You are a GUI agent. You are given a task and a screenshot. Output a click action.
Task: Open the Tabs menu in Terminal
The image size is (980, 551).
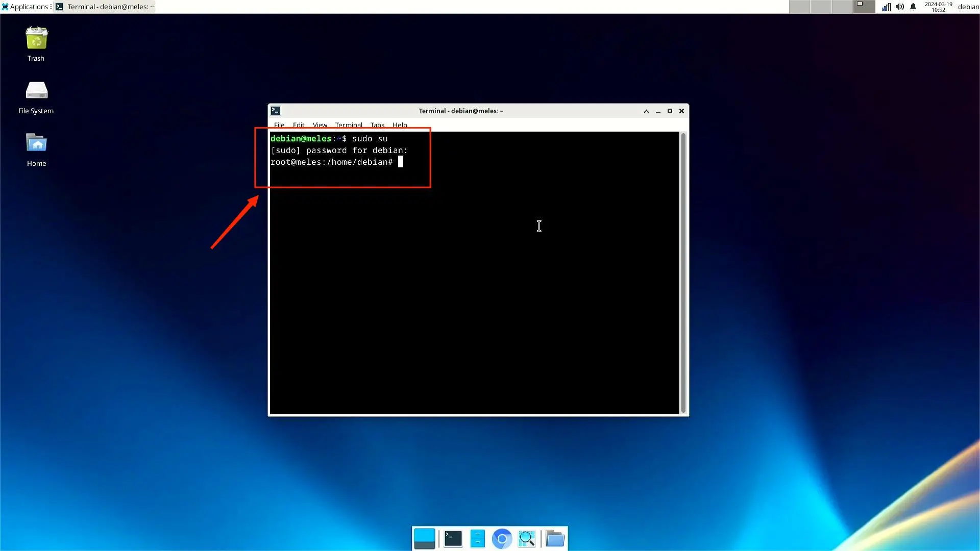coord(377,125)
